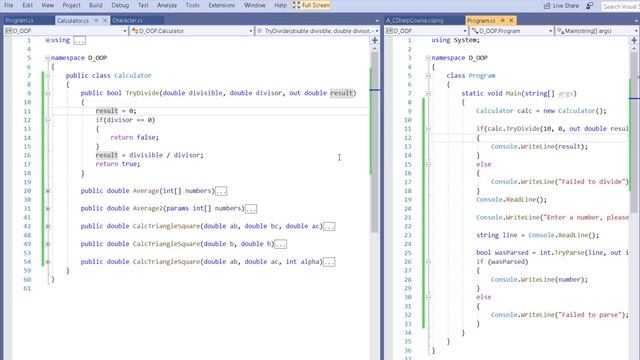Select A_CSharpCourse.csproj tab
The width and height of the screenshot is (640, 360).
pos(415,20)
